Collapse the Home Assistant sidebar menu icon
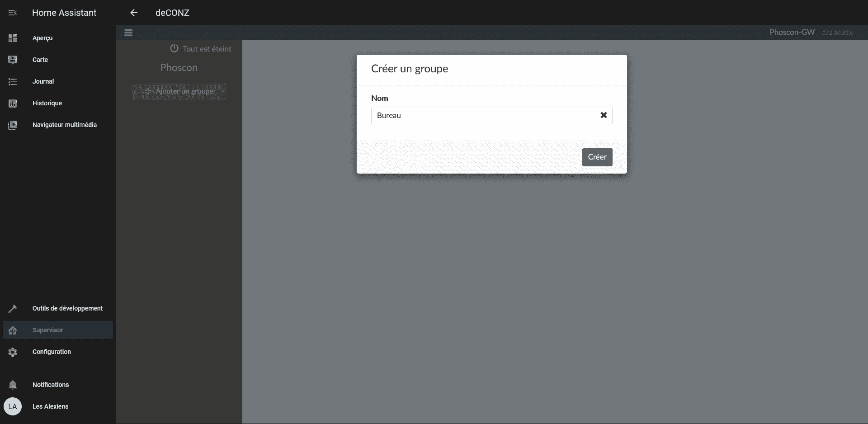This screenshot has height=424, width=868. [13, 13]
